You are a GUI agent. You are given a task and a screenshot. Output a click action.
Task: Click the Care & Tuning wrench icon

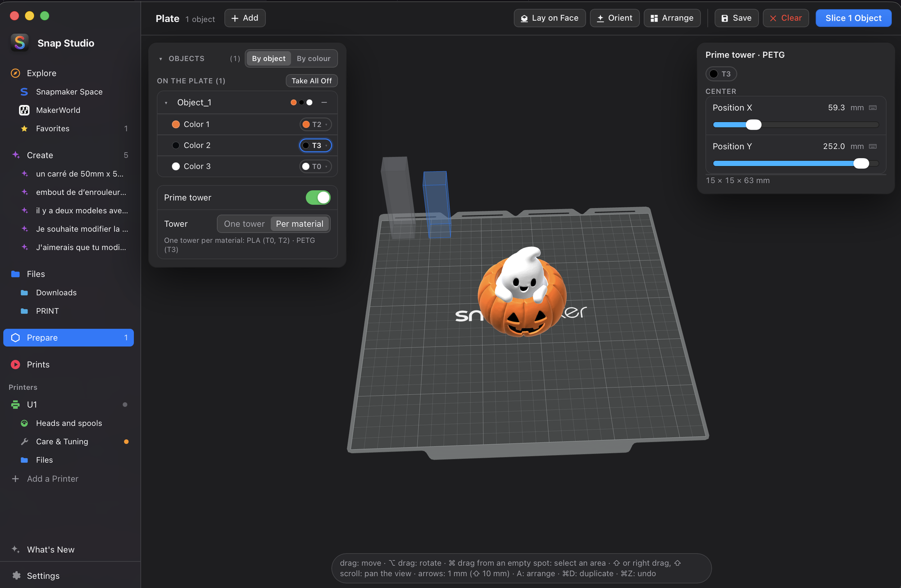pyautogui.click(x=24, y=442)
